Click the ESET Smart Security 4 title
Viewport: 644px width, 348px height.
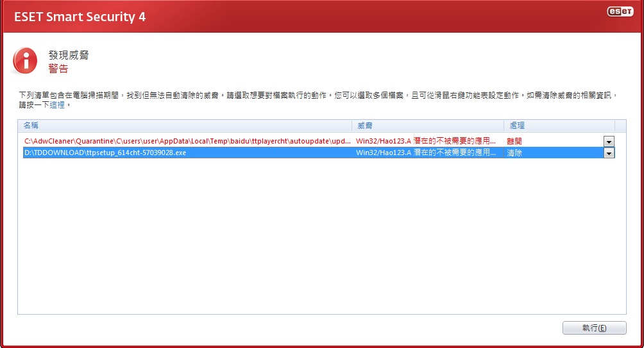pyautogui.click(x=80, y=17)
